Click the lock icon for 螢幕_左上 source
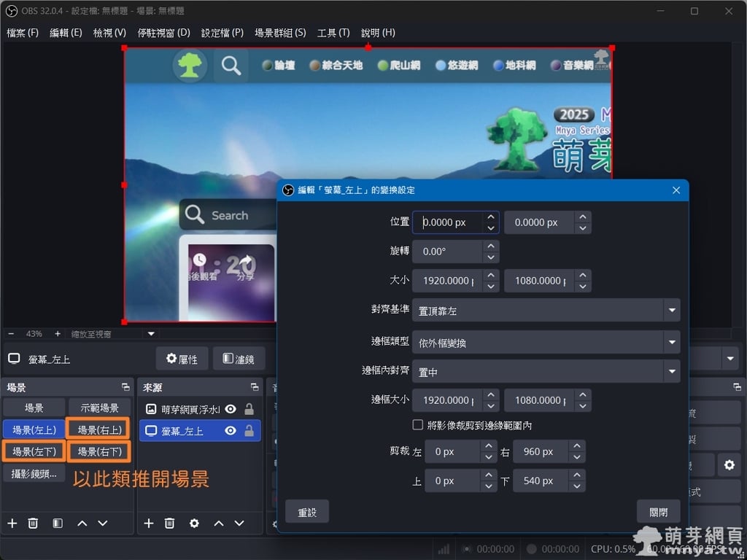The image size is (747, 560). tap(249, 431)
